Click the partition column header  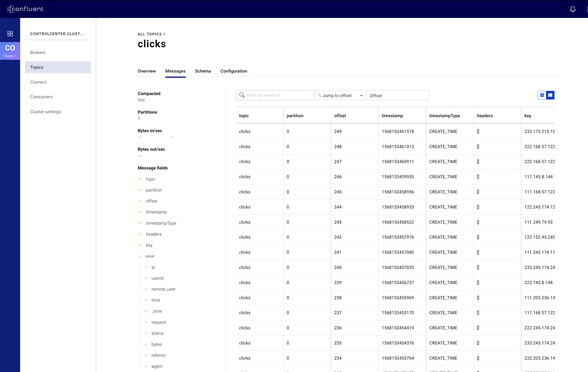[295, 116]
